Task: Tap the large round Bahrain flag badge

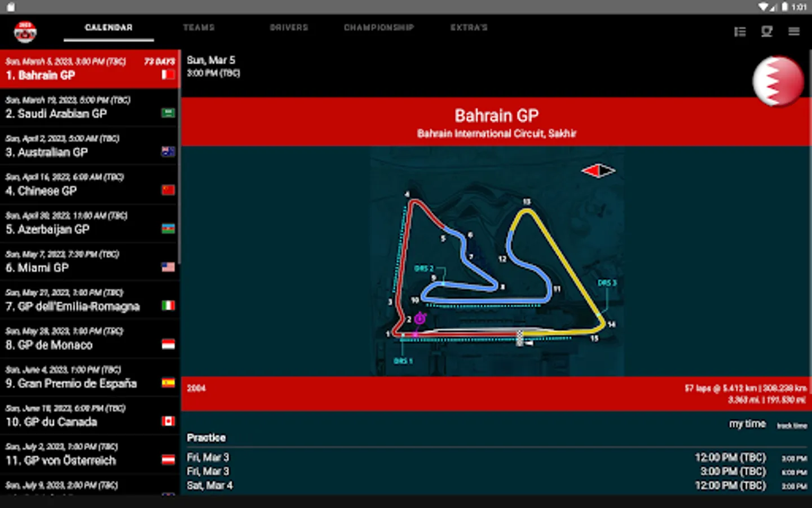Action: (778, 81)
